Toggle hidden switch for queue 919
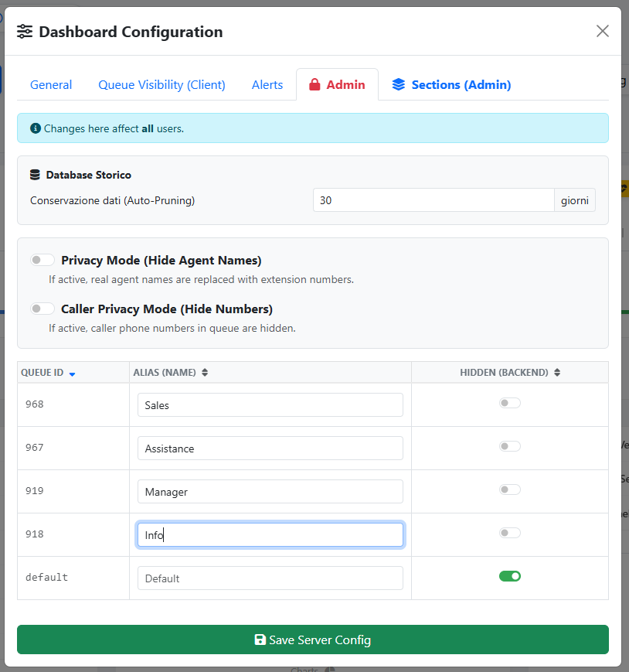The width and height of the screenshot is (629, 672). pyautogui.click(x=509, y=490)
